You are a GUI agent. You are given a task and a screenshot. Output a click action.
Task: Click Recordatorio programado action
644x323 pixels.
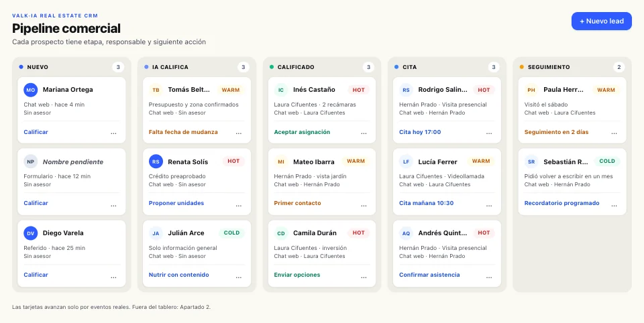click(x=561, y=203)
